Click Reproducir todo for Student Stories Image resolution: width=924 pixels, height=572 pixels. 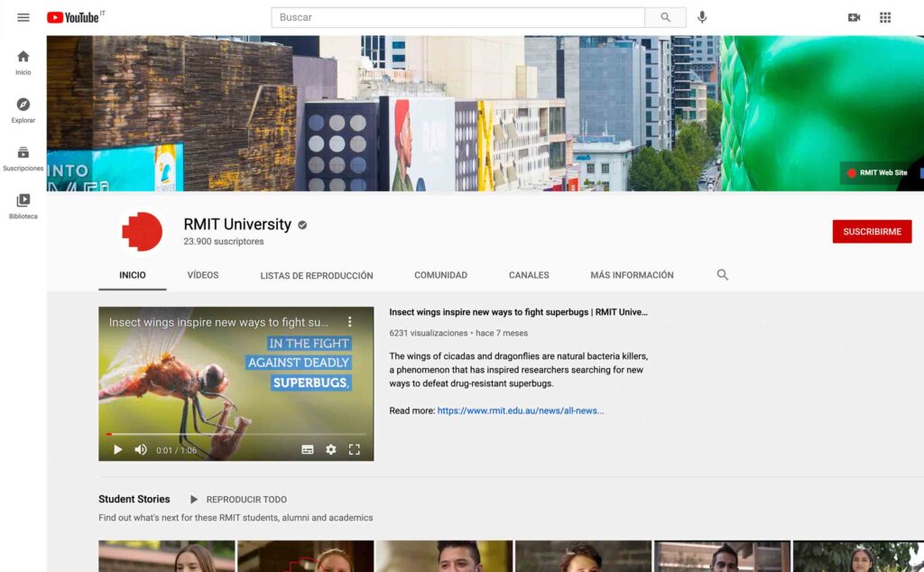click(246, 500)
